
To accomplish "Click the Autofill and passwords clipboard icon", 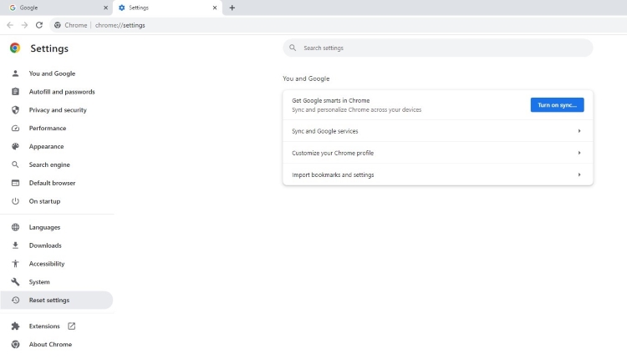I will point(15,92).
